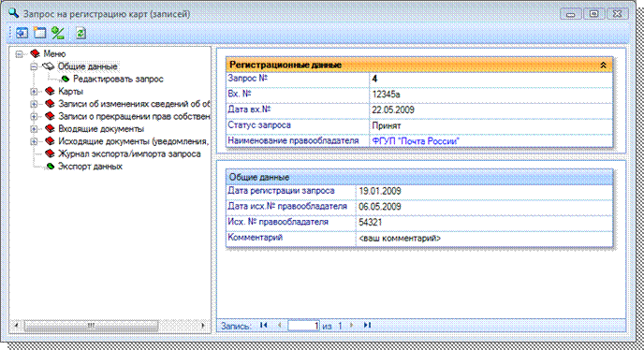Click the book icon beside Записи об изменениях сведений
Screen dimensions: 644x350
(x=50, y=104)
